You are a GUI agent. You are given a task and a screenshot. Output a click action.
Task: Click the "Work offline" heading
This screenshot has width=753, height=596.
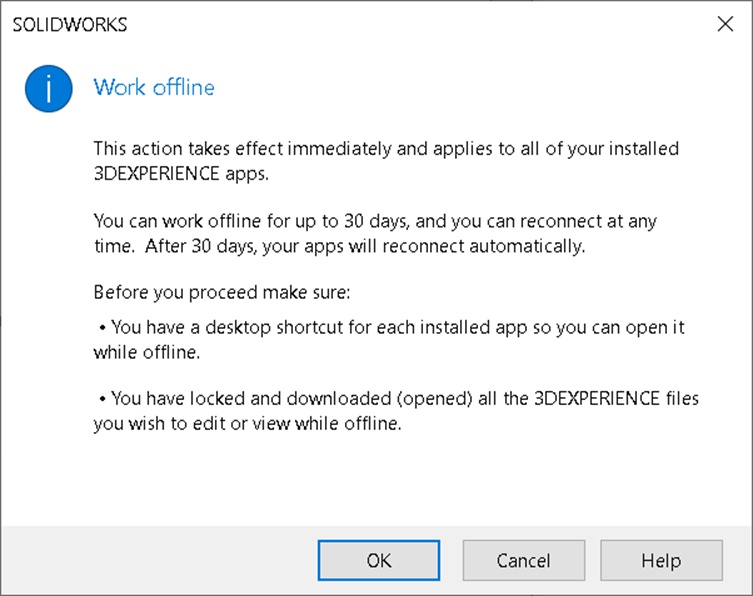[x=154, y=87]
